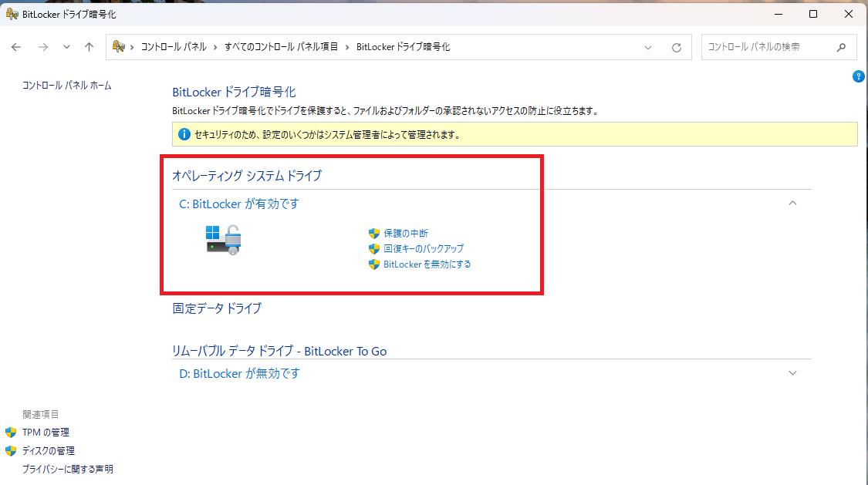This screenshot has height=485, width=868.
Task: Click the Control Panel icon in address bar
Action: [x=119, y=46]
